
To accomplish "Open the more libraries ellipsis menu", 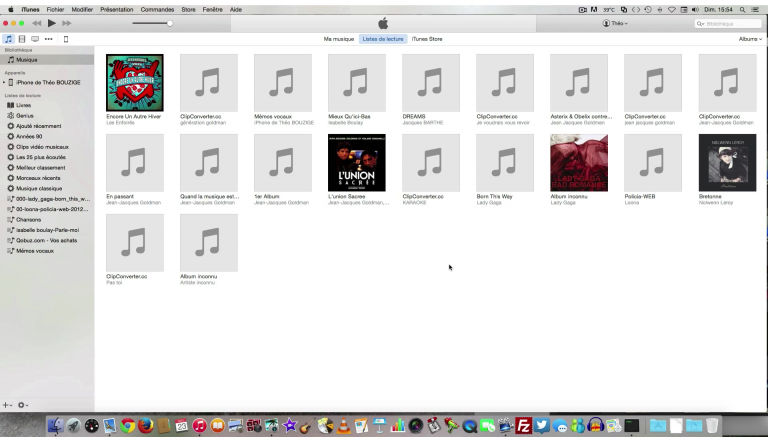I will coord(48,39).
